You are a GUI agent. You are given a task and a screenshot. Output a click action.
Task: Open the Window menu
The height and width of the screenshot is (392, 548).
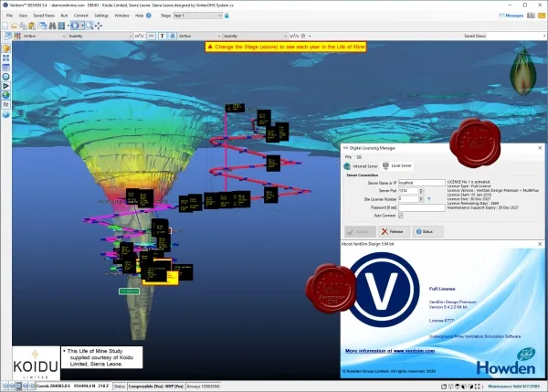(x=121, y=16)
